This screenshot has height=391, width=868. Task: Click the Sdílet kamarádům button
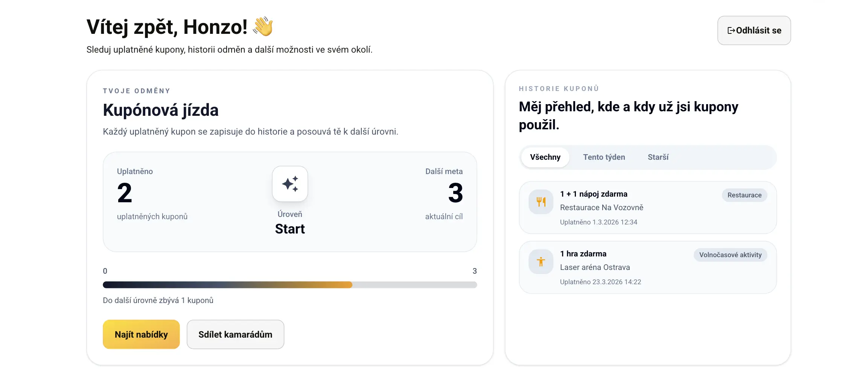point(235,334)
